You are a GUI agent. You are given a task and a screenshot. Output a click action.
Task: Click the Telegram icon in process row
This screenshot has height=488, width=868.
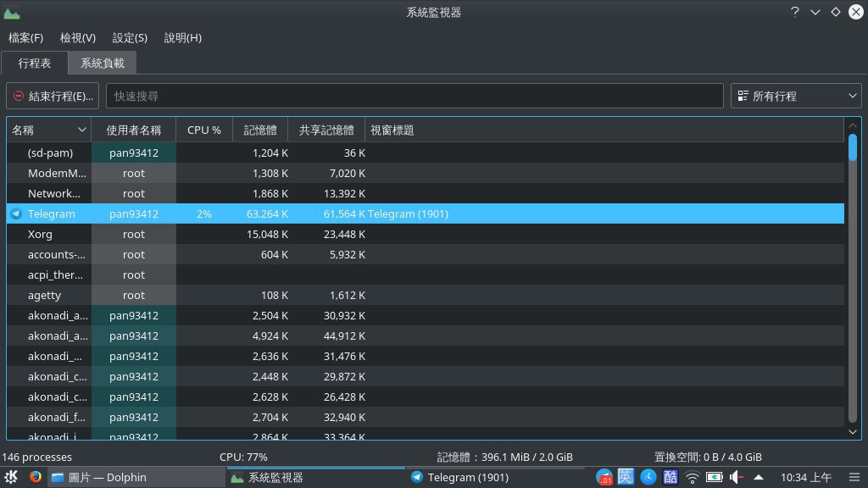16,213
